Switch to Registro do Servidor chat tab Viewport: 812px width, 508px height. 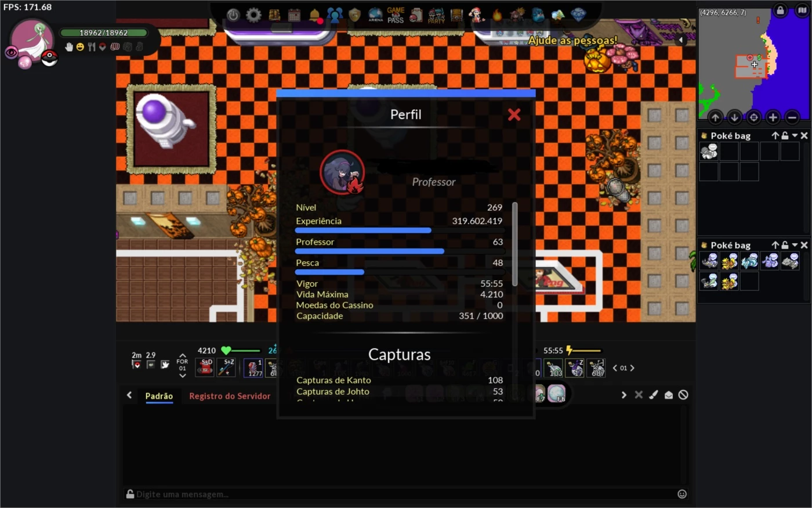click(x=230, y=396)
